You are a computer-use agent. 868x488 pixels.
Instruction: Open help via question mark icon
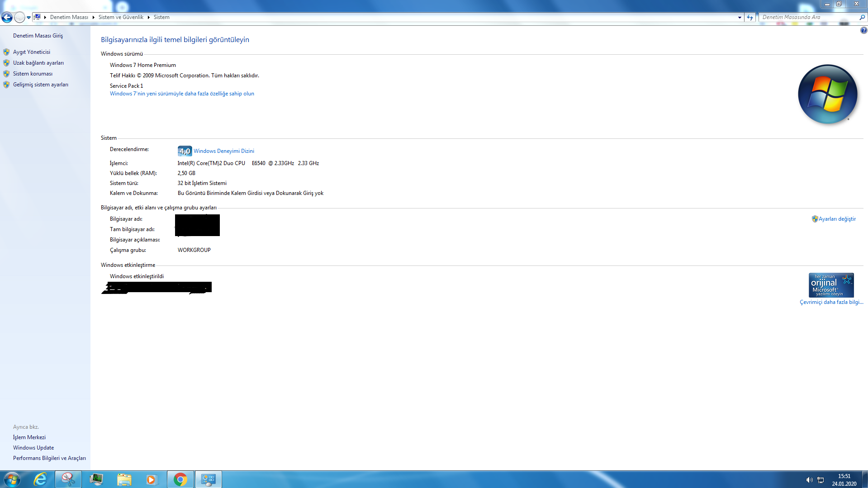(863, 30)
